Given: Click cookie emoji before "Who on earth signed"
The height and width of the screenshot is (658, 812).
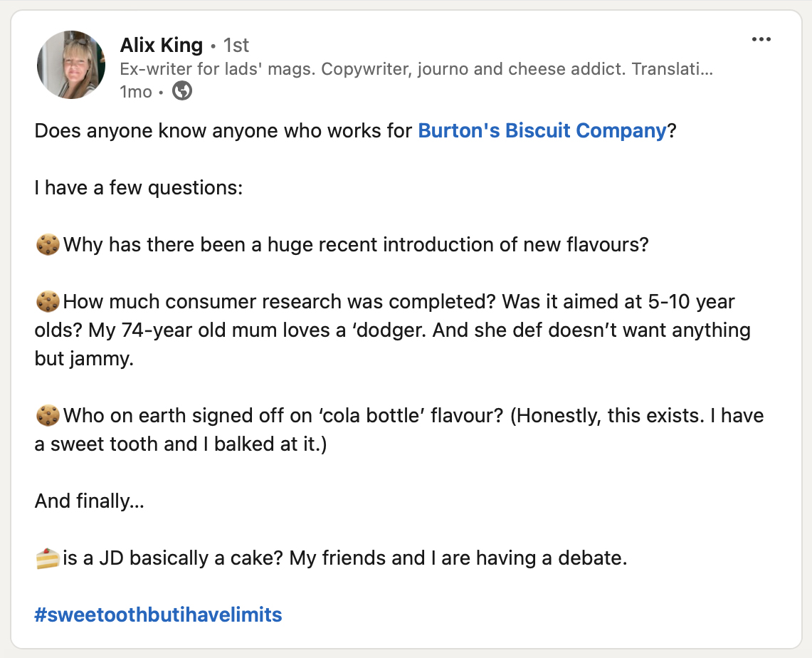Looking at the screenshot, I should (x=47, y=416).
